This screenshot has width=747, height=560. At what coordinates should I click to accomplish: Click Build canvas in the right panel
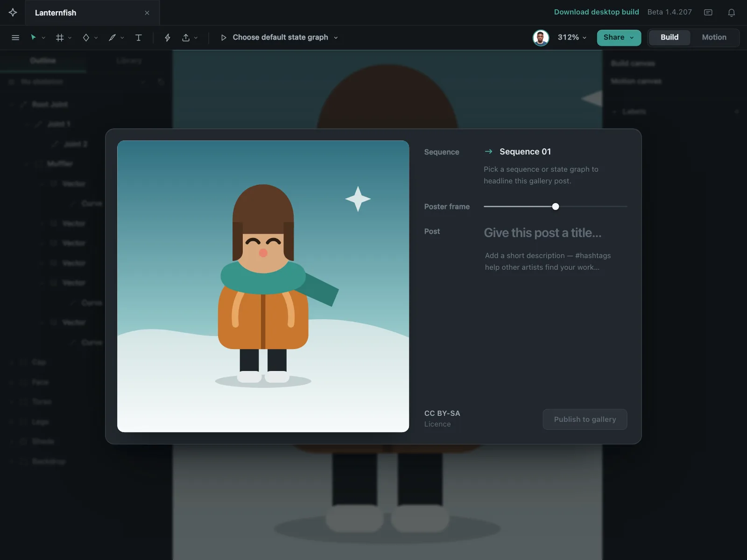point(633,63)
